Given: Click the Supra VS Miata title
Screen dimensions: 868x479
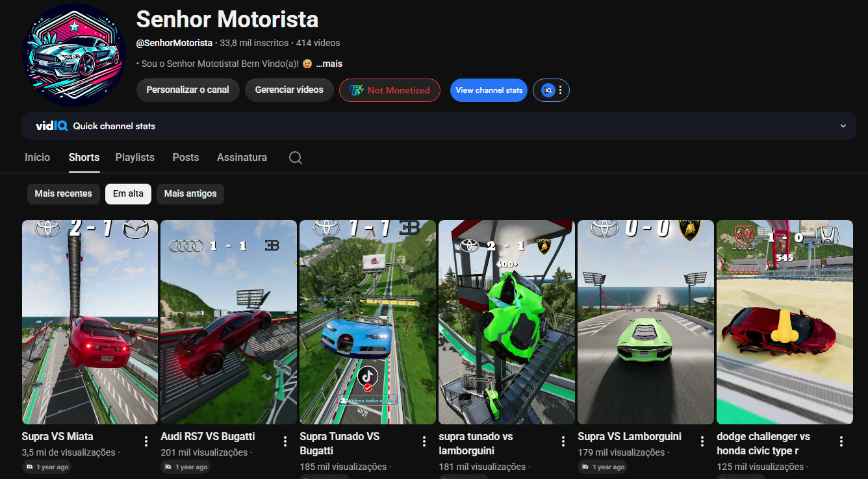Looking at the screenshot, I should [x=58, y=437].
